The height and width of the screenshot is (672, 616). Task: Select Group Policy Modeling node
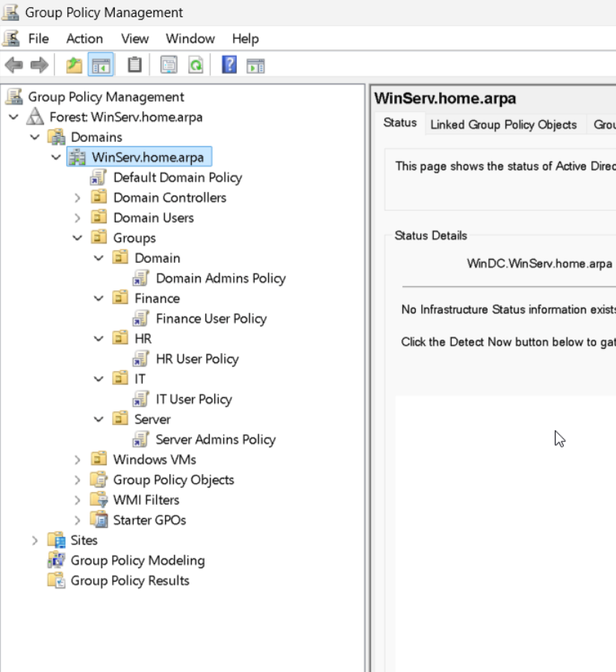[x=137, y=561]
